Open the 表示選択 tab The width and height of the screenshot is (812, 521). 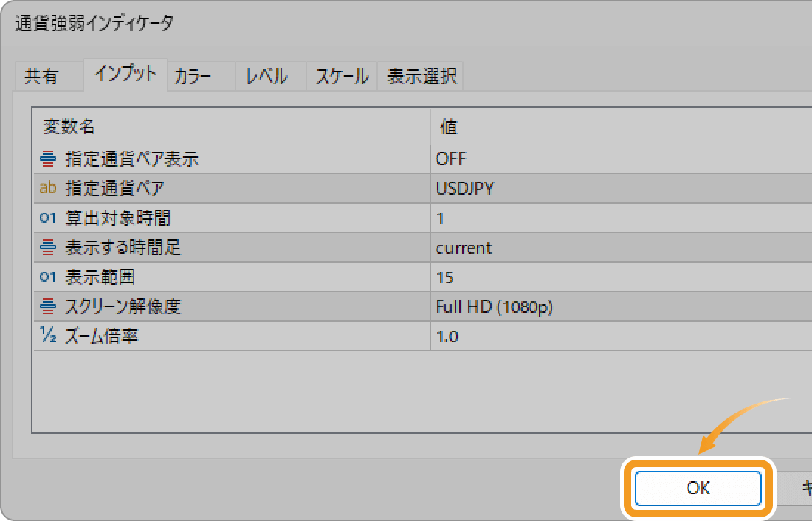pyautogui.click(x=421, y=76)
